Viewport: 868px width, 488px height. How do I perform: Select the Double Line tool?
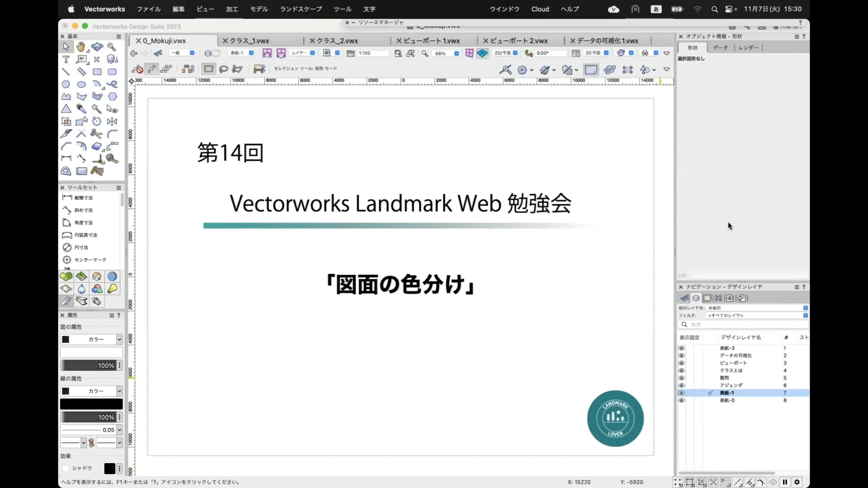(81, 72)
